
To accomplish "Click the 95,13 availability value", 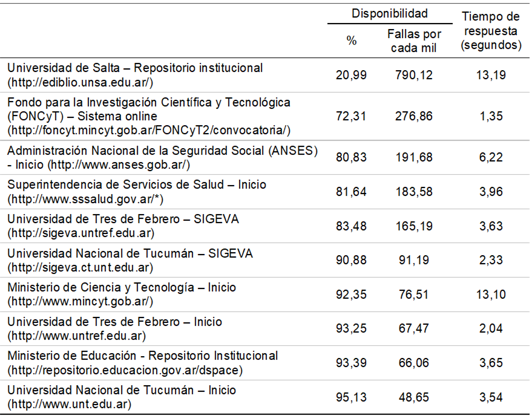I will tap(351, 397).
